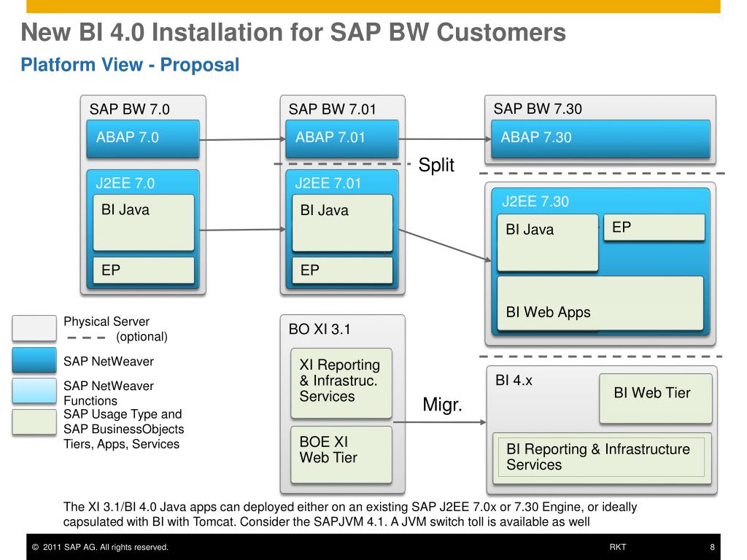The image size is (747, 560).
Task: Select the BI Java box under J2EE 7.01
Action: 343,222
